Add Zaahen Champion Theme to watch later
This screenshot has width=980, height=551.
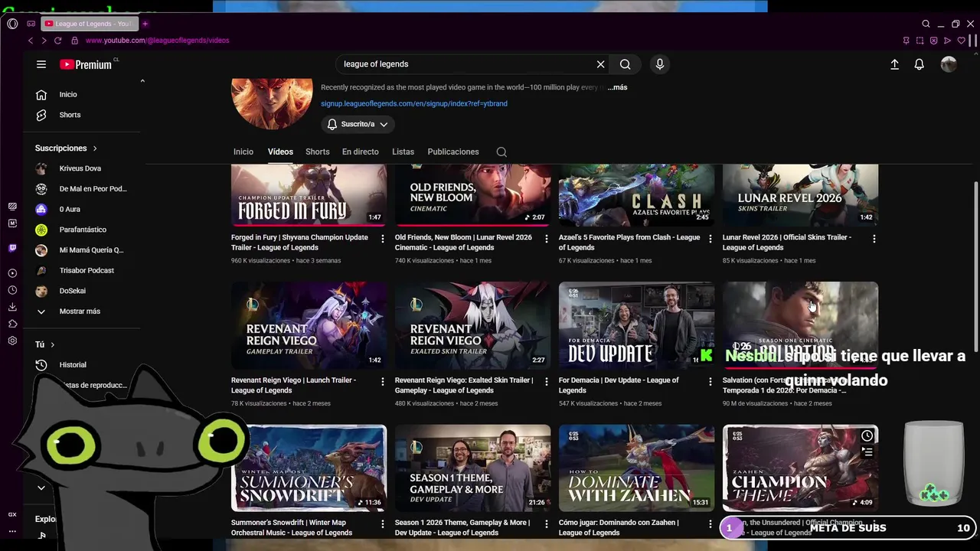pyautogui.click(x=867, y=435)
